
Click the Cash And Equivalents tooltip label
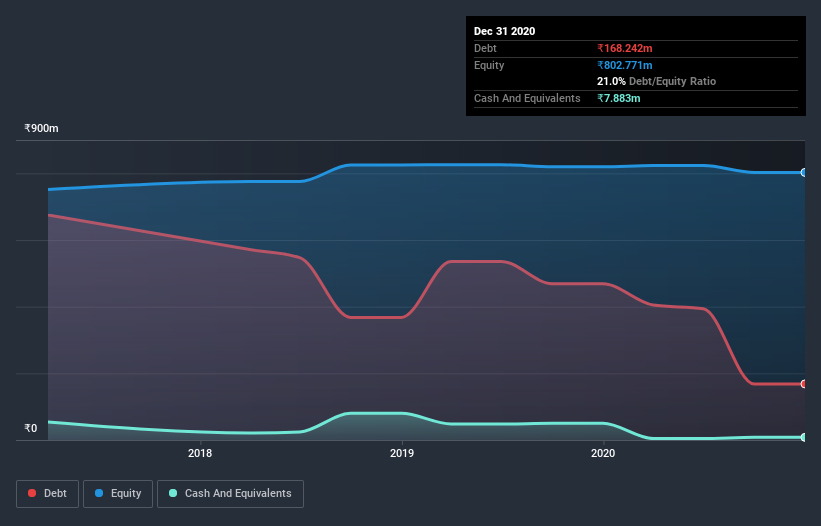point(527,98)
